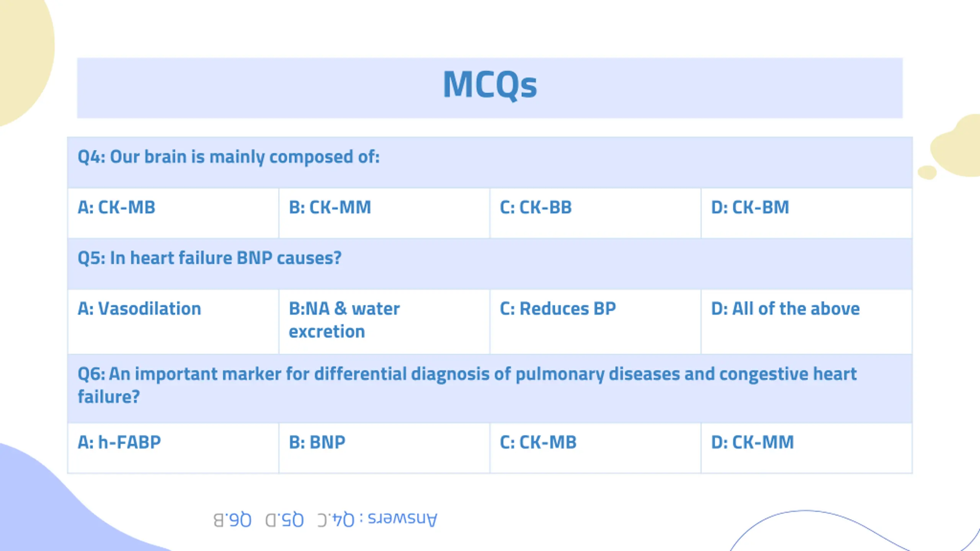The image size is (980, 551).
Task: Pick option C: CK-MB for Q6
Action: pyautogui.click(x=538, y=442)
